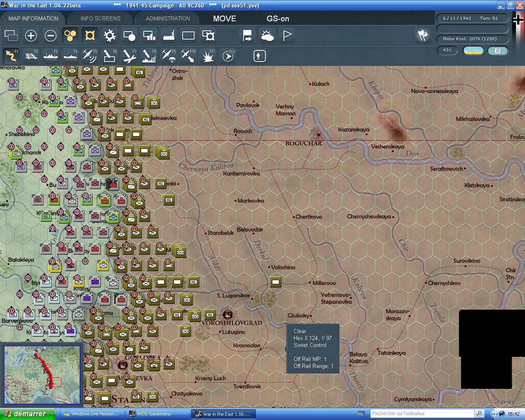525x420 pixels.
Task: Click the GS-on label to change setting
Action: [278, 18]
